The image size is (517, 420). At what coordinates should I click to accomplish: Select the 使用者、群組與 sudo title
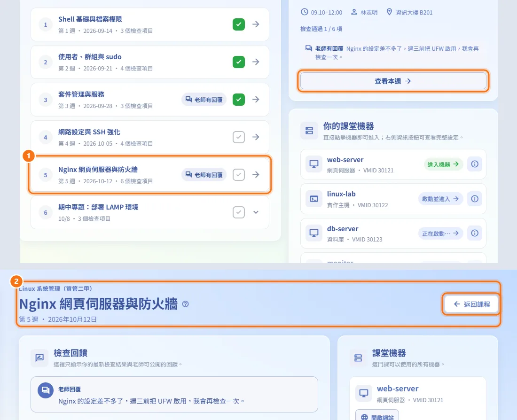90,57
